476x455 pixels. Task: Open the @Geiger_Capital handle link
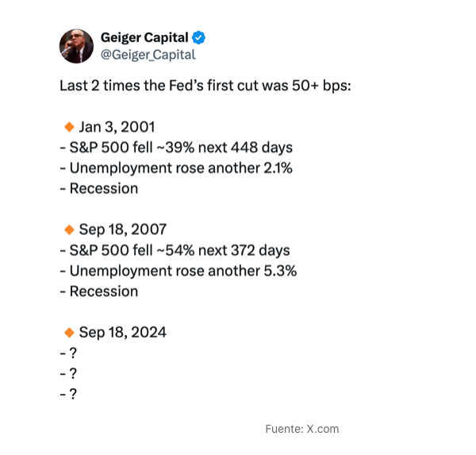point(148,54)
